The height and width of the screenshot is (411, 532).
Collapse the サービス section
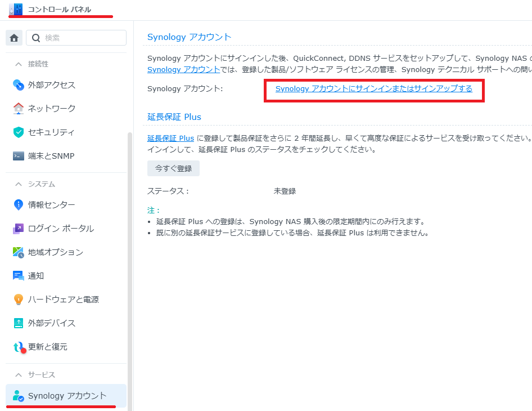19,375
